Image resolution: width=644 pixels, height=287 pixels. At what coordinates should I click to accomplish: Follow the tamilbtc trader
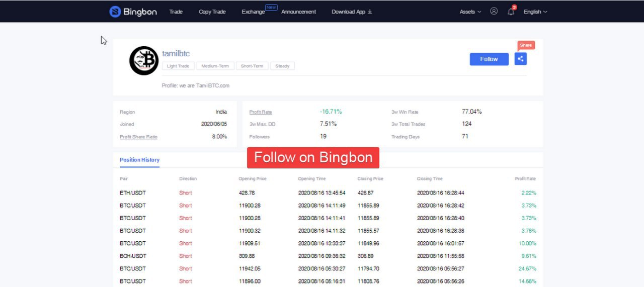pyautogui.click(x=489, y=59)
